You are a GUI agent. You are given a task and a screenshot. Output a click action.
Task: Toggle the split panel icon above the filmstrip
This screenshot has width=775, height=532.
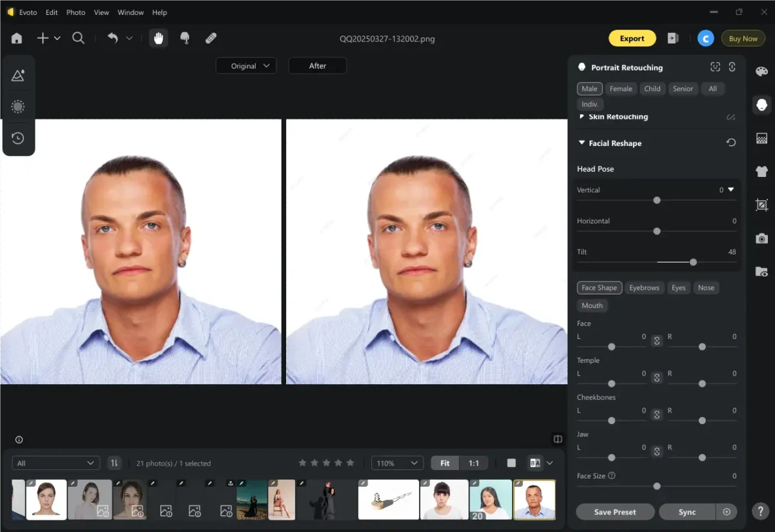pos(558,439)
